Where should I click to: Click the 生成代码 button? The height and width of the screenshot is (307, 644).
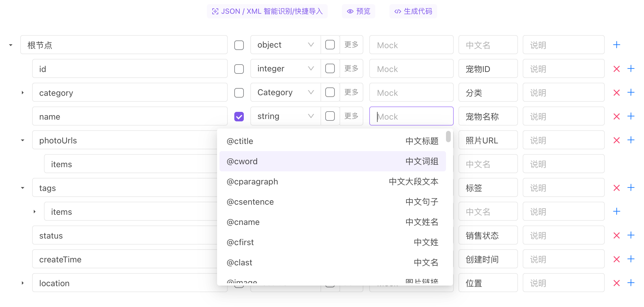click(413, 11)
